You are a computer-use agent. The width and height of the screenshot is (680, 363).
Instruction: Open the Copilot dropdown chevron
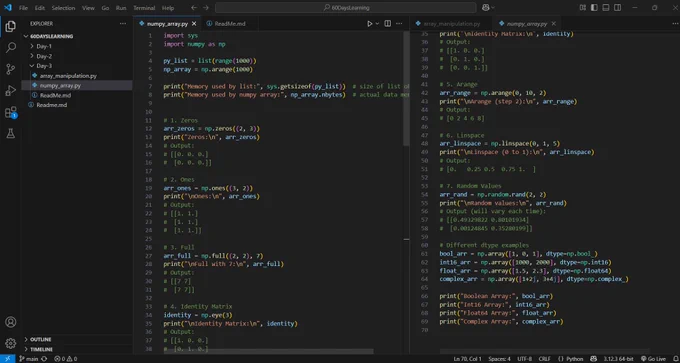click(x=493, y=8)
